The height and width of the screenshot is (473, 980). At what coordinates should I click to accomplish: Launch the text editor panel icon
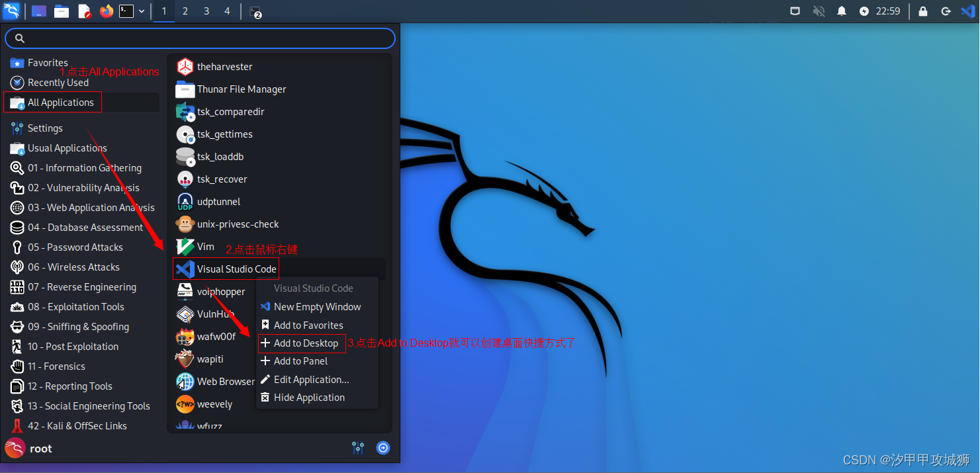tap(84, 11)
